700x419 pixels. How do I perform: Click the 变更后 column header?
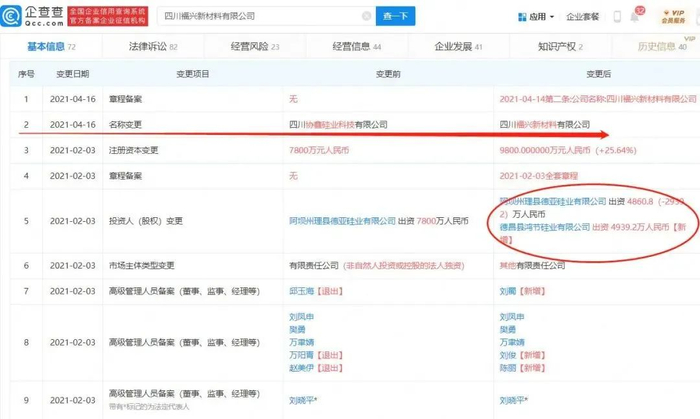click(599, 74)
